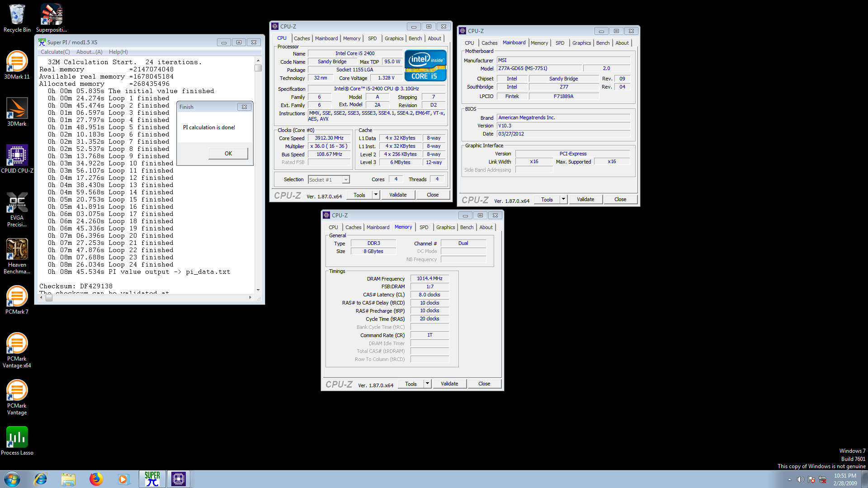The image size is (868, 488).
Task: Click Close button in Memory window
Action: point(484,384)
